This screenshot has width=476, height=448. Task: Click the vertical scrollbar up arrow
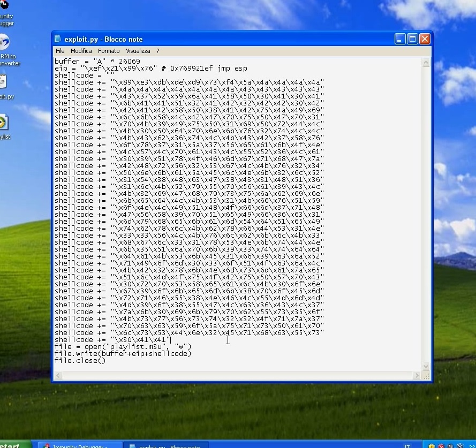click(426, 63)
